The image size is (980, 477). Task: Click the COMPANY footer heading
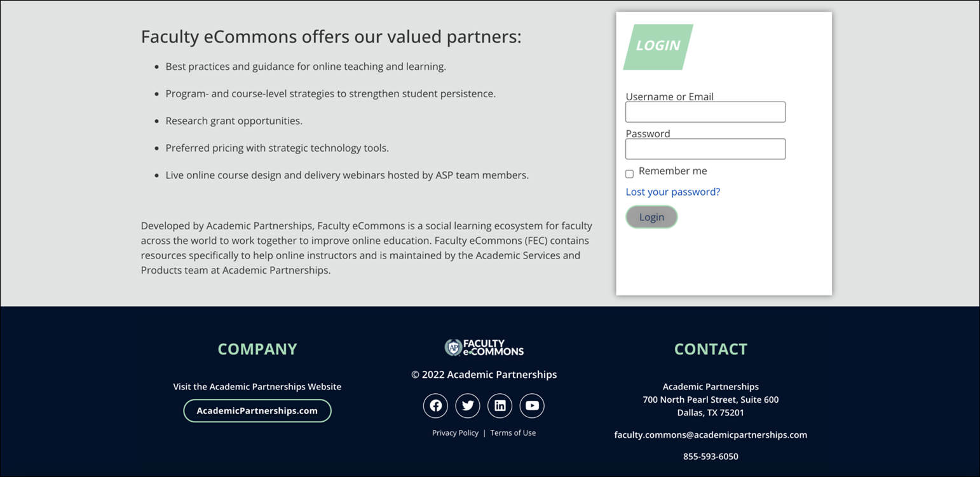(x=257, y=349)
